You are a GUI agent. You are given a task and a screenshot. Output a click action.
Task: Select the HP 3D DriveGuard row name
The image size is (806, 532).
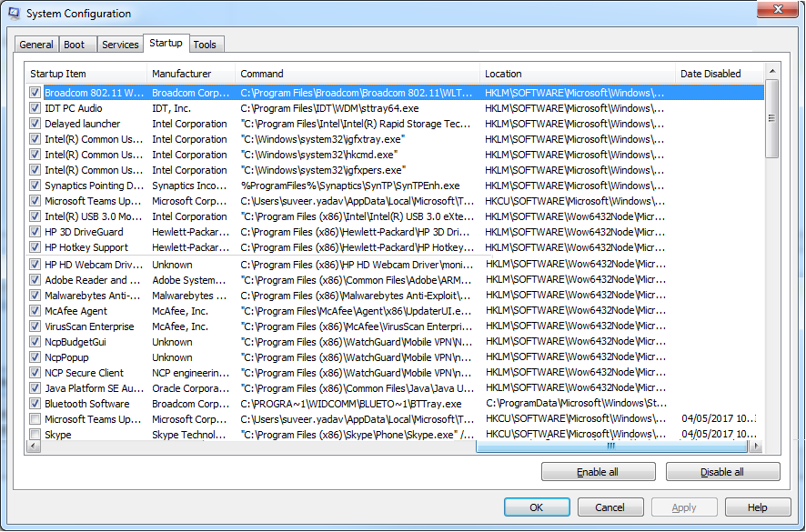[x=84, y=231]
